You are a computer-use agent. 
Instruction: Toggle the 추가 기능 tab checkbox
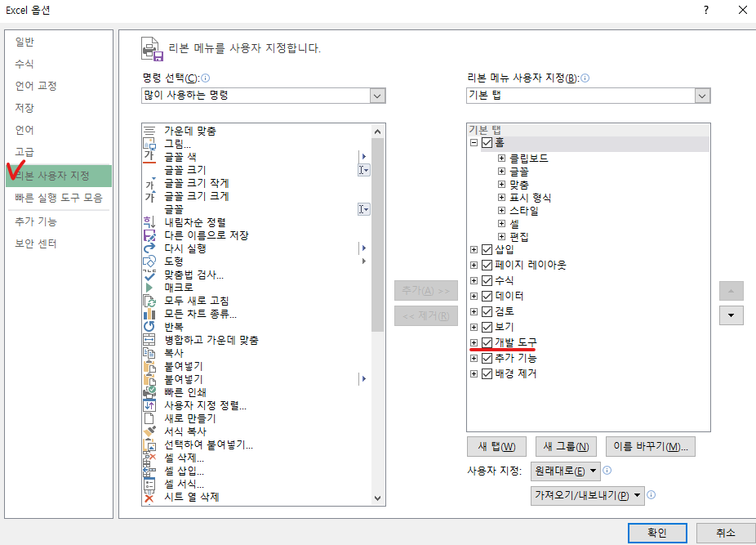(x=487, y=358)
